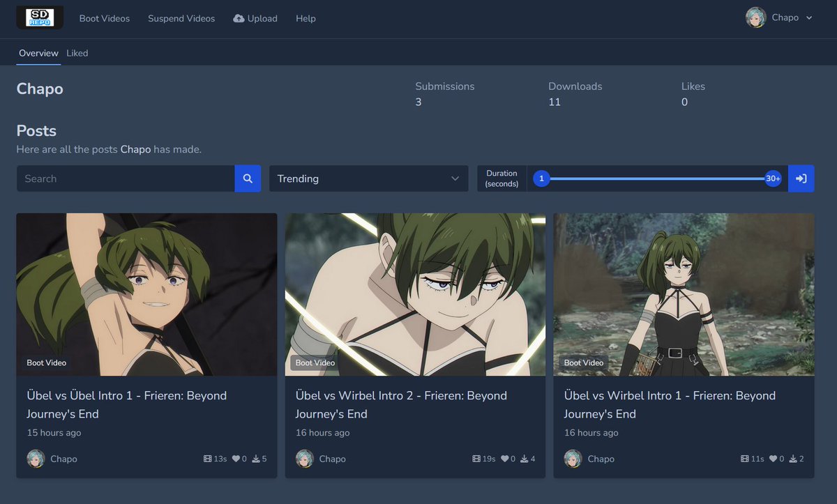Click the Chapo profile heading
Image resolution: width=837 pixels, height=504 pixels.
40,89
